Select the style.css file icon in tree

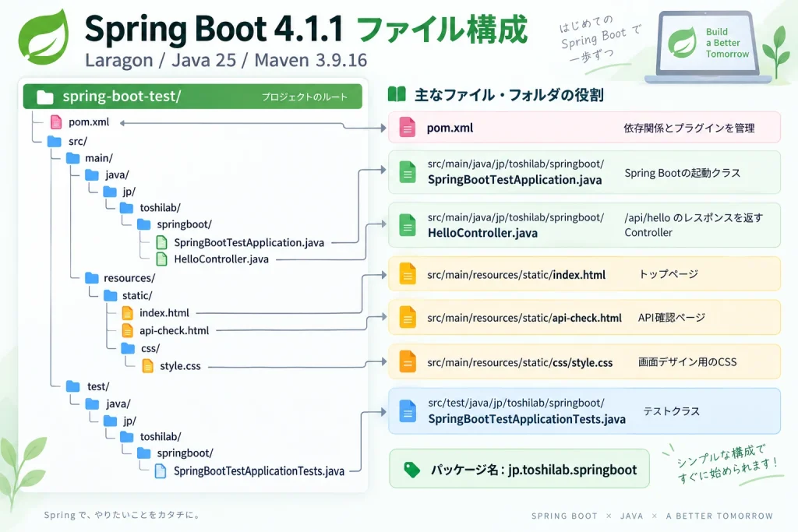[x=147, y=365]
